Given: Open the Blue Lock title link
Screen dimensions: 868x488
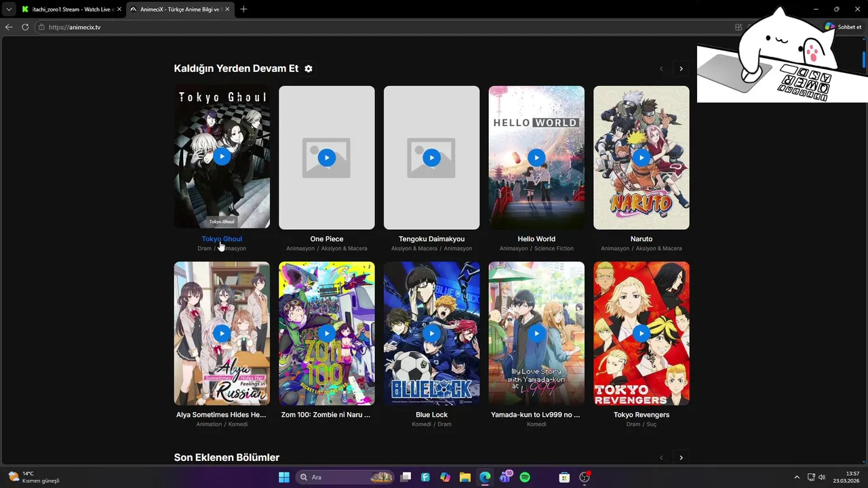Looking at the screenshot, I should coord(431,414).
